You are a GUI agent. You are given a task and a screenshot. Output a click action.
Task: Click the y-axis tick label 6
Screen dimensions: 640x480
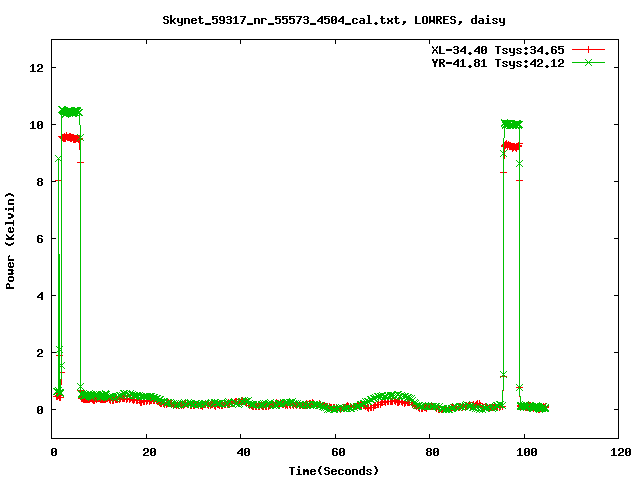pos(40,239)
